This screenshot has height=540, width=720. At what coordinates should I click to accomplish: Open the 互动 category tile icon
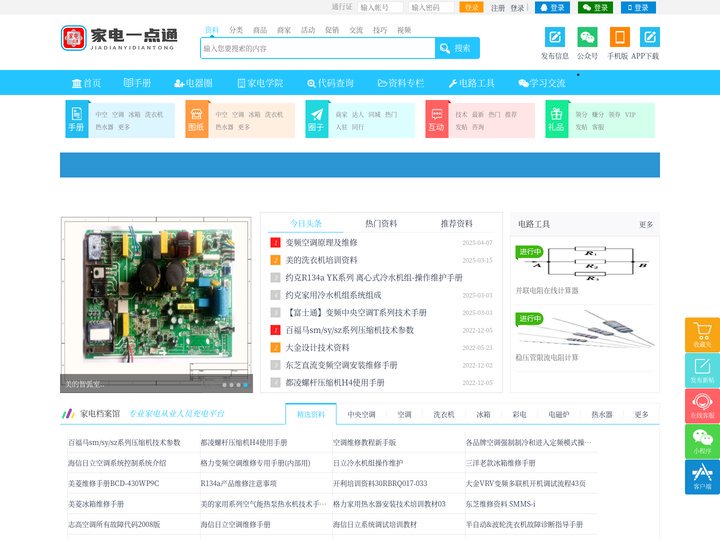437,119
